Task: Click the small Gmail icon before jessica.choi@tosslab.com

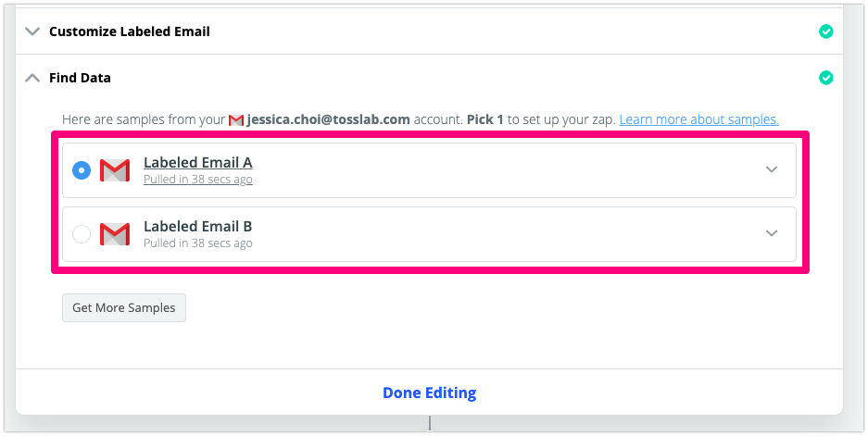Action: pos(236,120)
